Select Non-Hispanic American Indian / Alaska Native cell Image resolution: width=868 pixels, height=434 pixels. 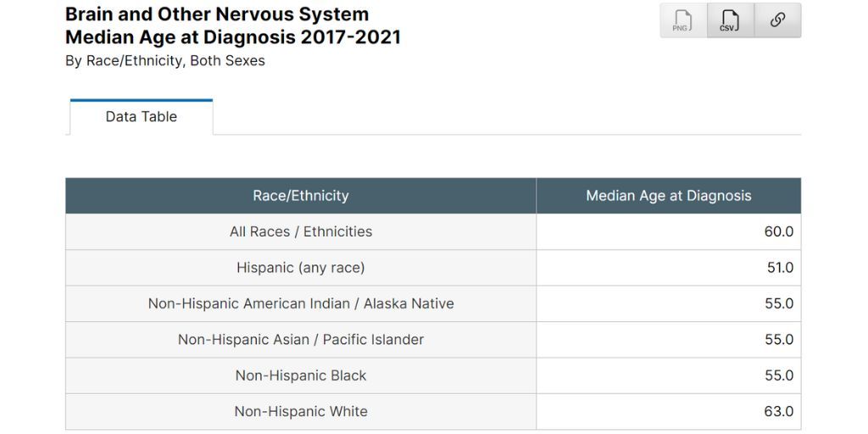pyautogui.click(x=301, y=303)
